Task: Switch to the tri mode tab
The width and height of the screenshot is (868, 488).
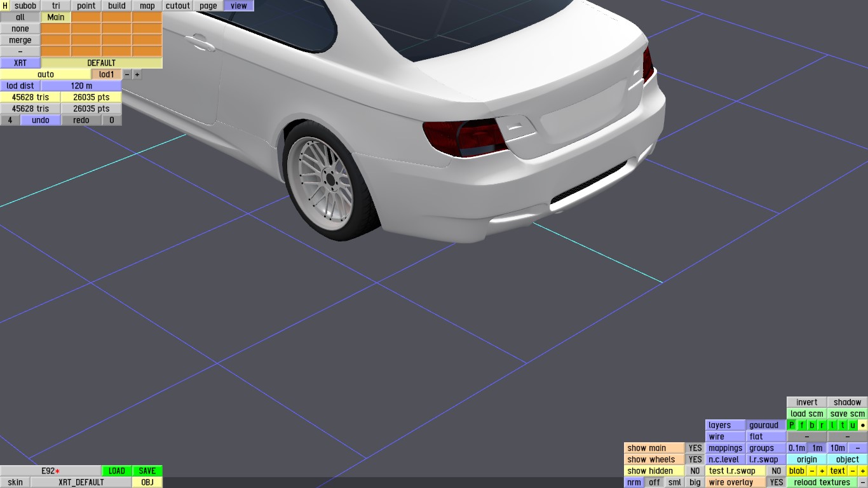Action: click(x=56, y=6)
